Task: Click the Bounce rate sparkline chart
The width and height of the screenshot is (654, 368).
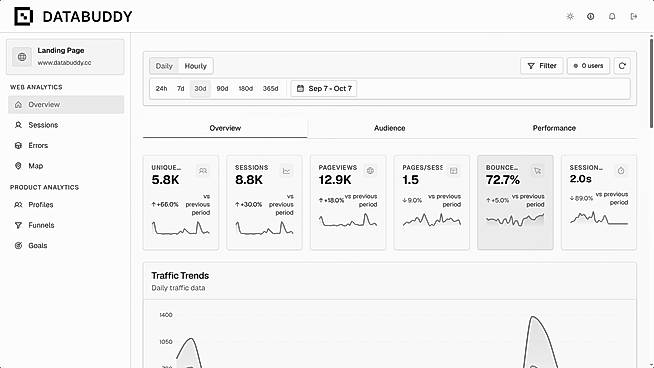Action: 515,219
